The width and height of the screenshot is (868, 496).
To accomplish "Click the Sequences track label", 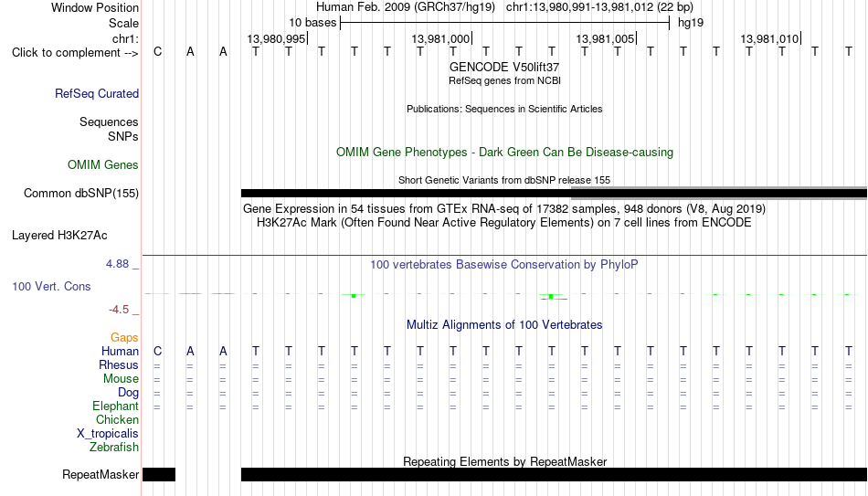I will (x=109, y=121).
